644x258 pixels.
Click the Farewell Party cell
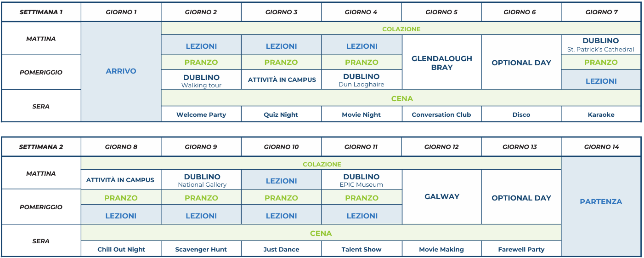coord(521,249)
